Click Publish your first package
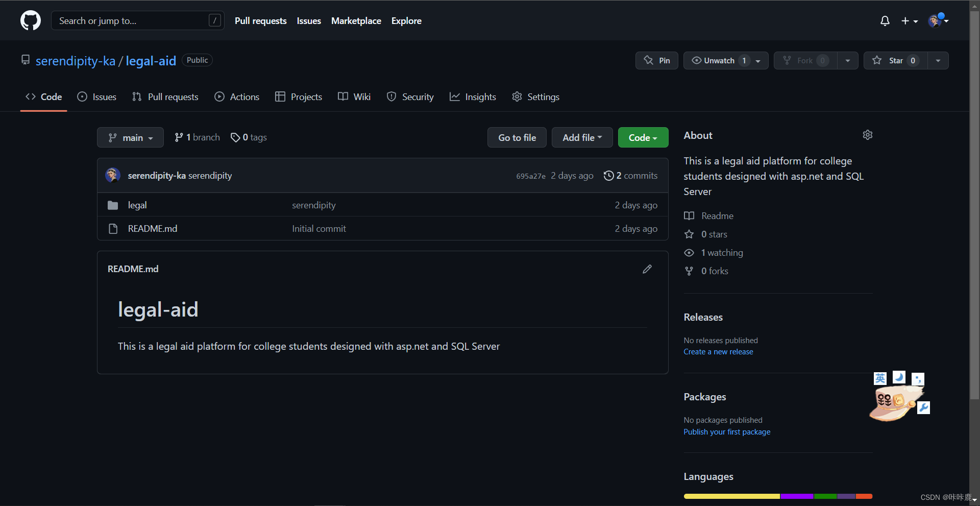Screen dimensions: 980x506 727,432
